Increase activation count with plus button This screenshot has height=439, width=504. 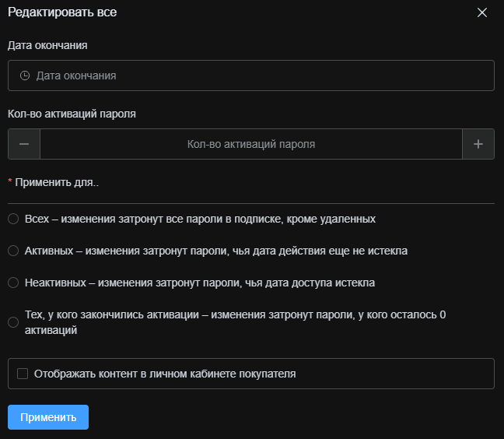478,144
